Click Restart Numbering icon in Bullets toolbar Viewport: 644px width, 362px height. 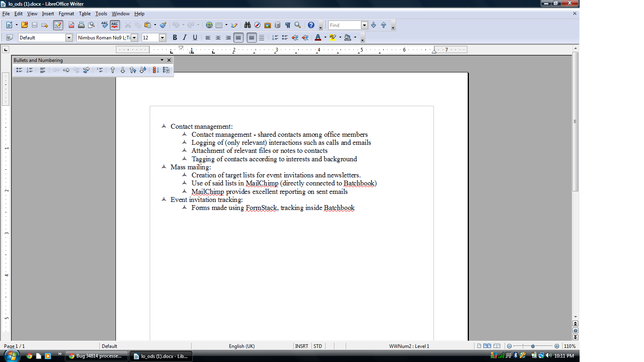[x=156, y=70]
